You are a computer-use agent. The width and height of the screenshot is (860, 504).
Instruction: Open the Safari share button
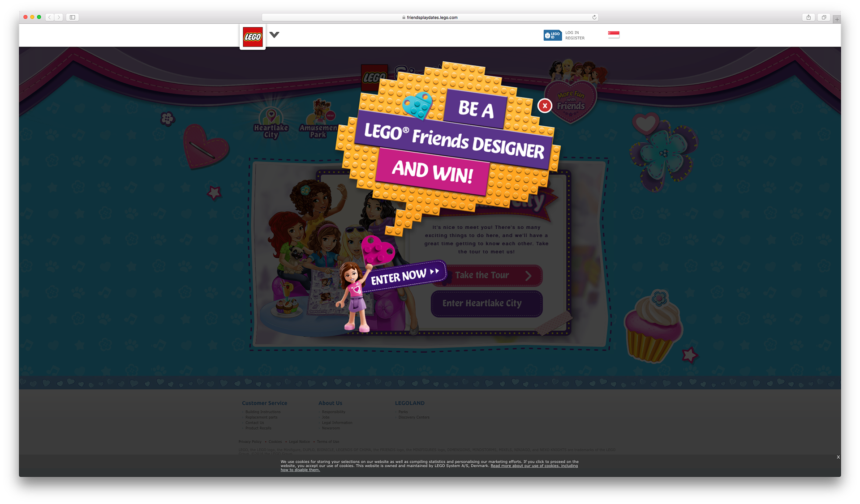pos(808,17)
